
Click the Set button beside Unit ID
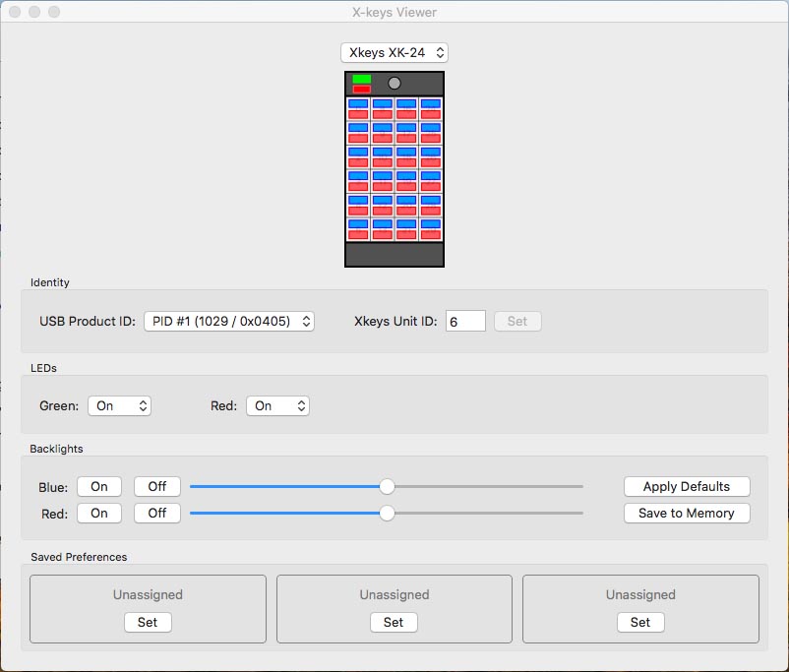pos(517,321)
